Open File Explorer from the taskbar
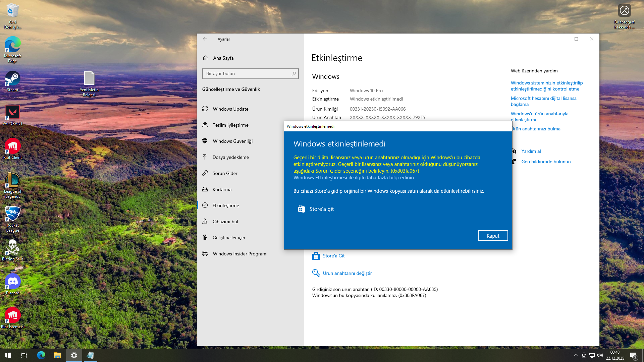 pyautogui.click(x=58, y=355)
